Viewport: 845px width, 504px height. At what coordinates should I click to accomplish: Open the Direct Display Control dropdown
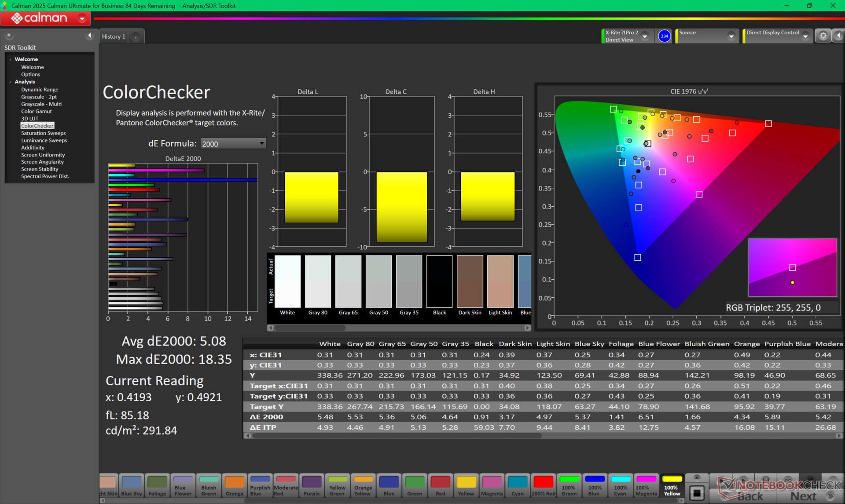[x=805, y=37]
